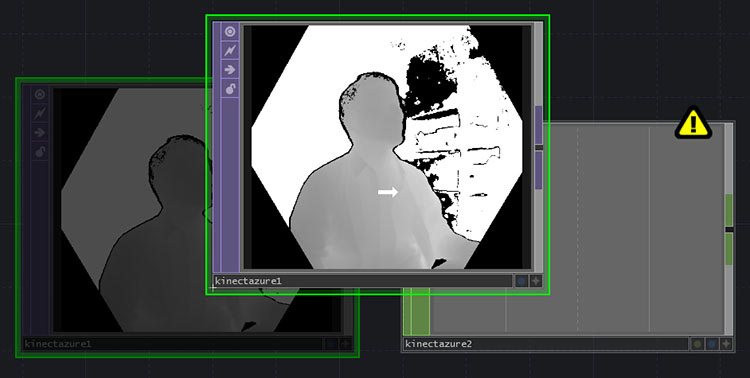This screenshot has height=378, width=750.
Task: Click front kinectazure1 node name field
Action: click(363, 281)
